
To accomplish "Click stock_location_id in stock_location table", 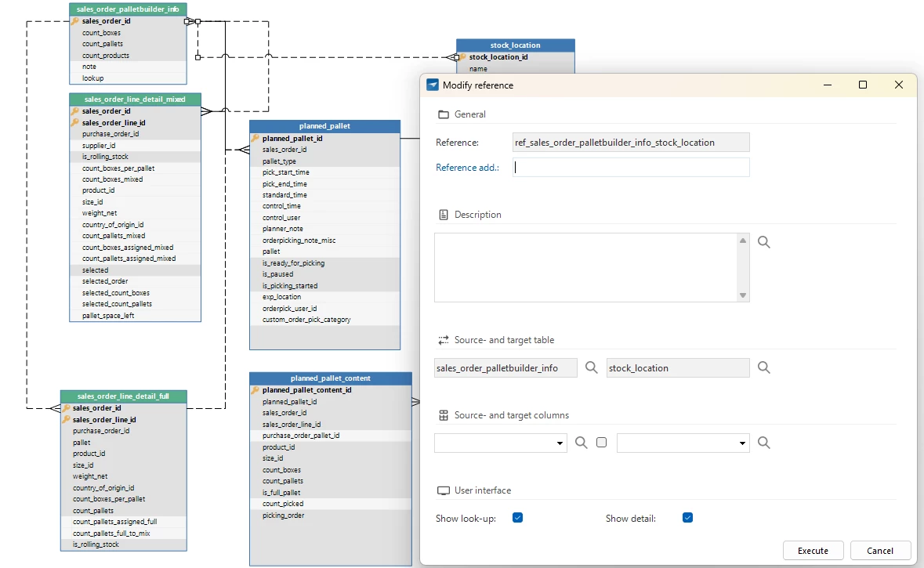I will (x=498, y=57).
